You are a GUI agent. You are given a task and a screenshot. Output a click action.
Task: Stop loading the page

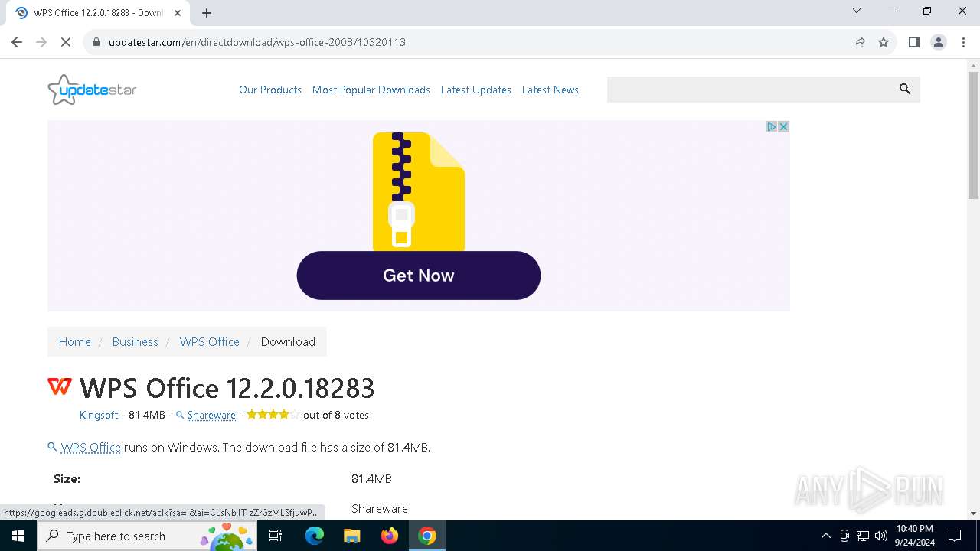(x=66, y=42)
